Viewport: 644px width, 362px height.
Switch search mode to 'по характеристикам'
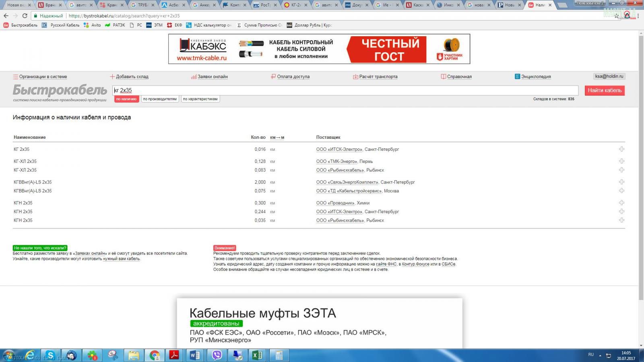click(200, 99)
